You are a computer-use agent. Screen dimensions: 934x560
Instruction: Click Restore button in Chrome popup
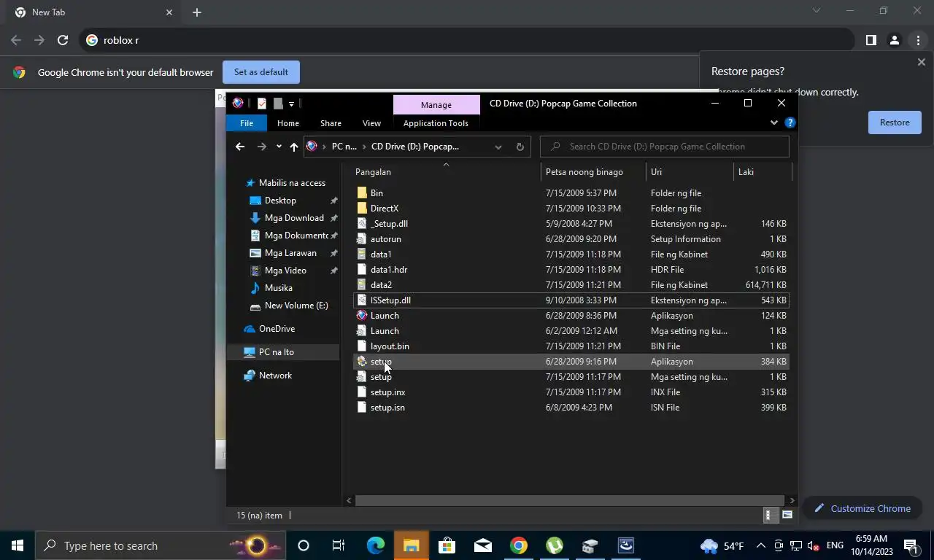(x=895, y=122)
